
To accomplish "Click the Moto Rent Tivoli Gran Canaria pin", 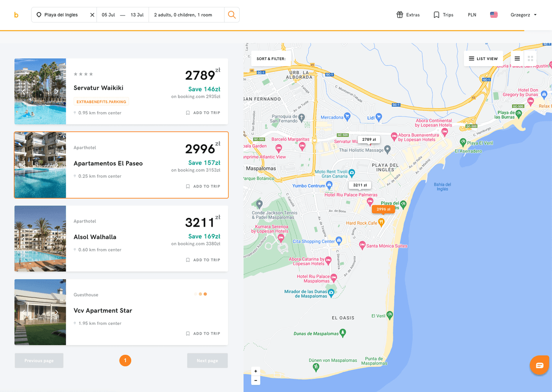I will click(352, 173).
